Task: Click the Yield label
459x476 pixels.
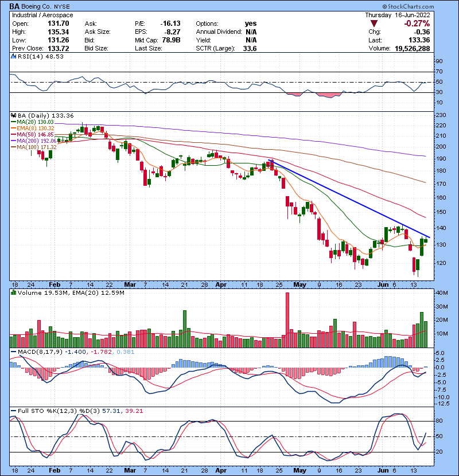Action: (203, 40)
